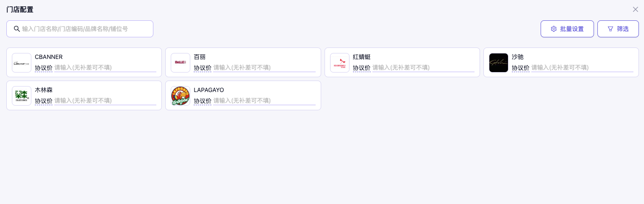Image resolution: width=644 pixels, height=204 pixels.
Task: Focus the store name search box
Action: (85, 29)
